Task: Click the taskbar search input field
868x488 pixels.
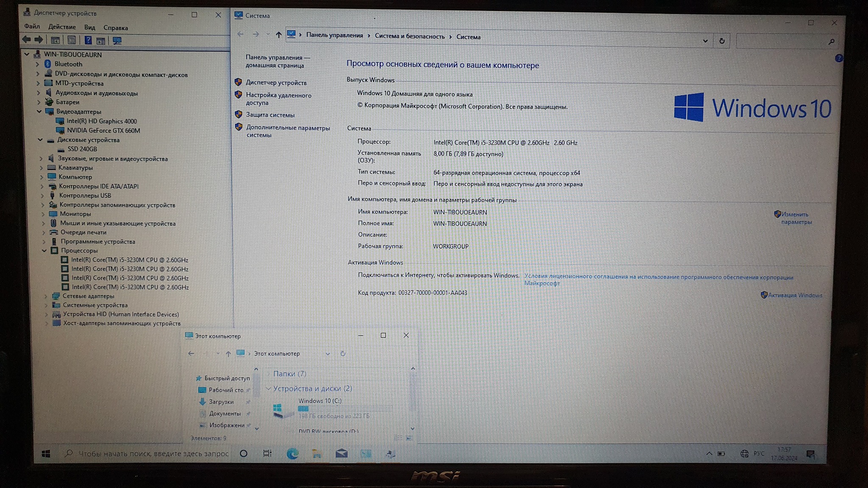Action: tap(153, 454)
